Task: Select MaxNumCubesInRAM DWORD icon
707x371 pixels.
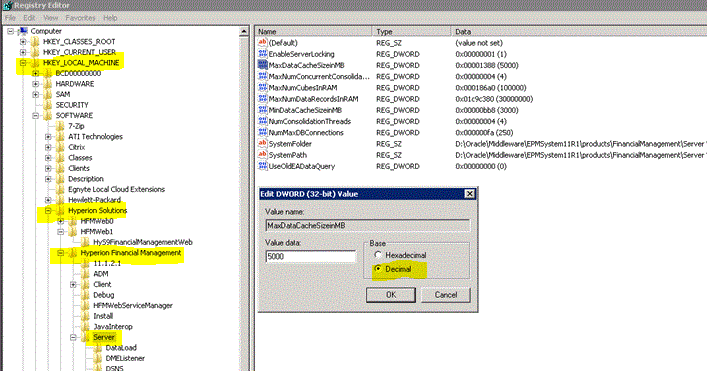Action: pos(262,87)
